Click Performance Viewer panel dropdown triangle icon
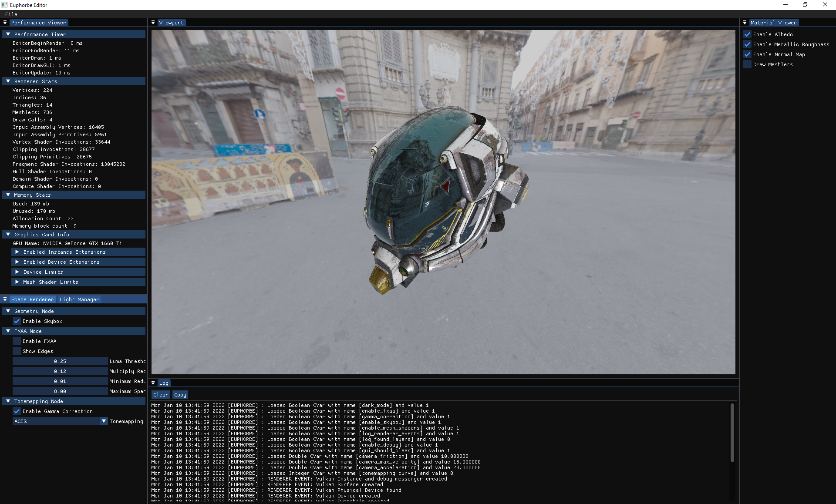 coord(5,23)
